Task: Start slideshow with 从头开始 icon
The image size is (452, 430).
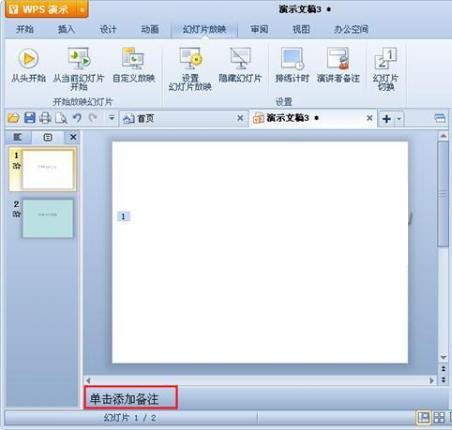Action: click(x=28, y=59)
